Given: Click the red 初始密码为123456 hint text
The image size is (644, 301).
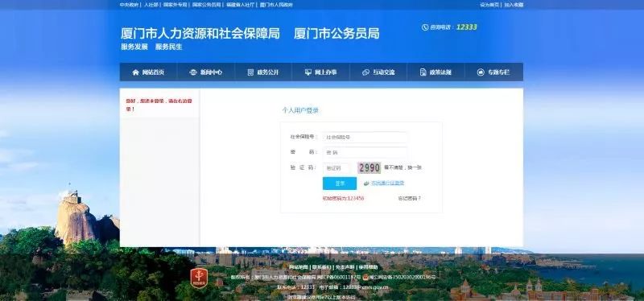Looking at the screenshot, I should (x=344, y=198).
